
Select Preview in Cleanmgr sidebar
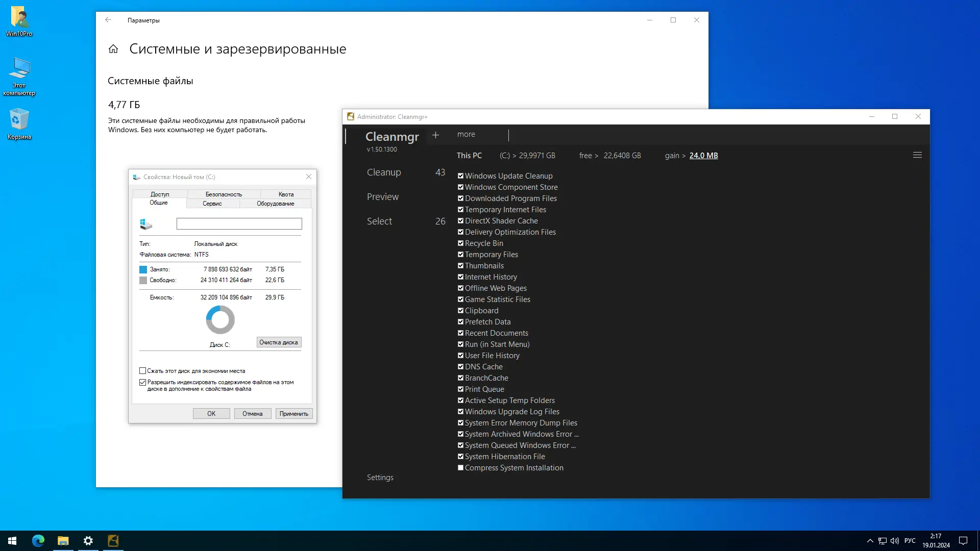(383, 197)
